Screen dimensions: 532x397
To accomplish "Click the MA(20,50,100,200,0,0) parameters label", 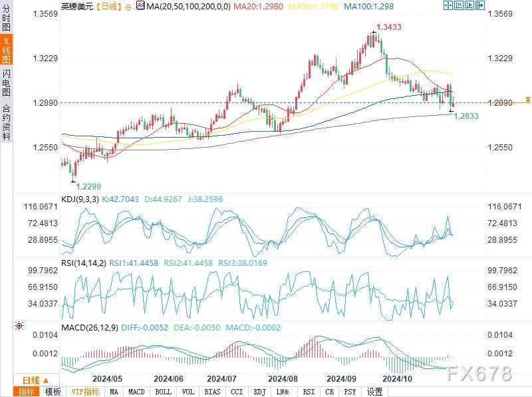I will pyautogui.click(x=189, y=6).
